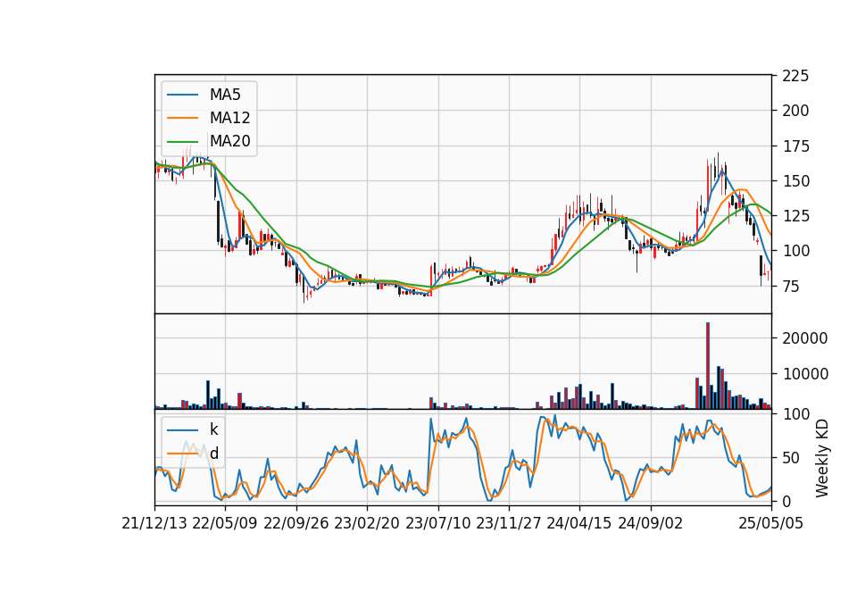Screen dimensions: 857x616
Task: Click the 75 price axis tick
Action: point(791,286)
